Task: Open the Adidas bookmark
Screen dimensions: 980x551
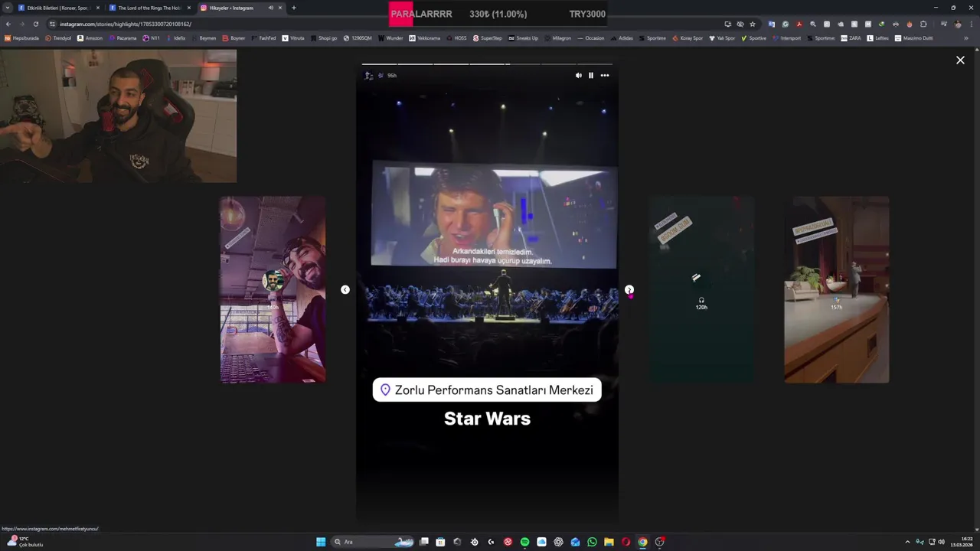Action: pos(622,38)
